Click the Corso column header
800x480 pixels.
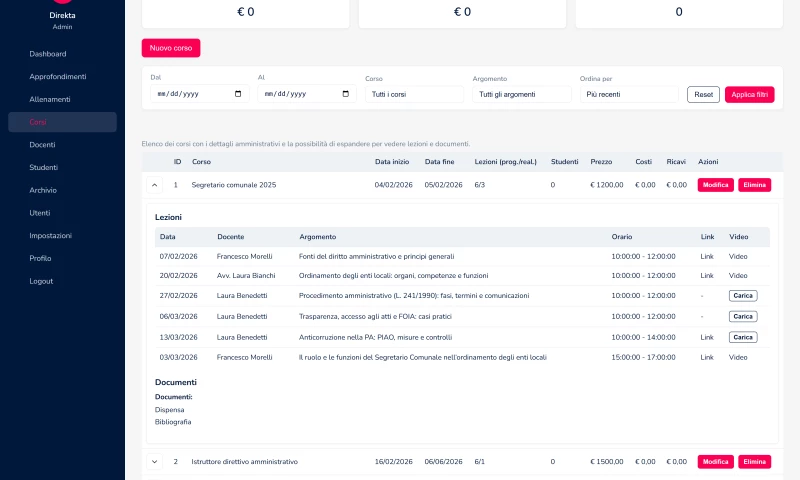point(202,162)
